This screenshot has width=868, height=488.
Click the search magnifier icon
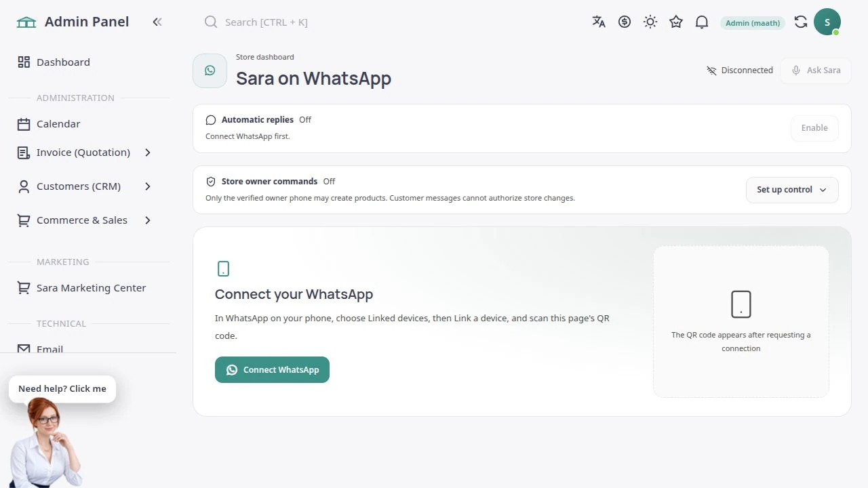point(211,22)
